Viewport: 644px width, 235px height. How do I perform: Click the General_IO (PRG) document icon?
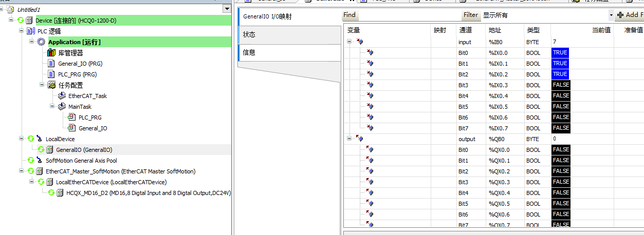(51, 64)
